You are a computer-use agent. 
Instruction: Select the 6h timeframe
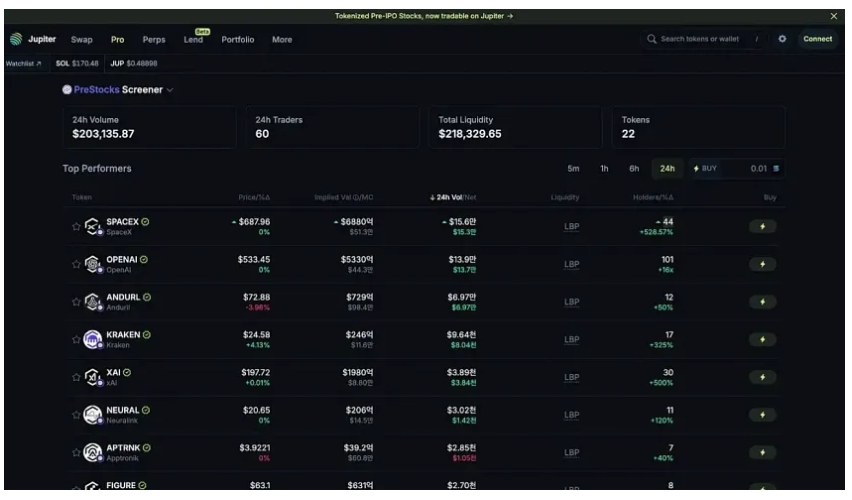tap(634, 168)
